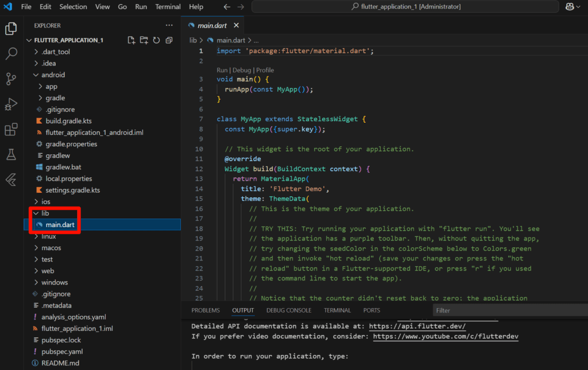The width and height of the screenshot is (588, 370).
Task: Expand the ios folder
Action: 46,202
